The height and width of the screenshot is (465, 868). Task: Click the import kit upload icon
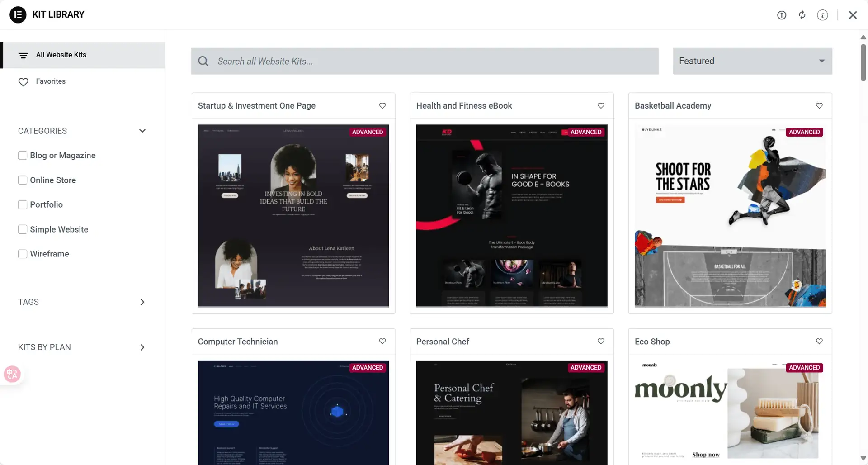click(x=782, y=15)
